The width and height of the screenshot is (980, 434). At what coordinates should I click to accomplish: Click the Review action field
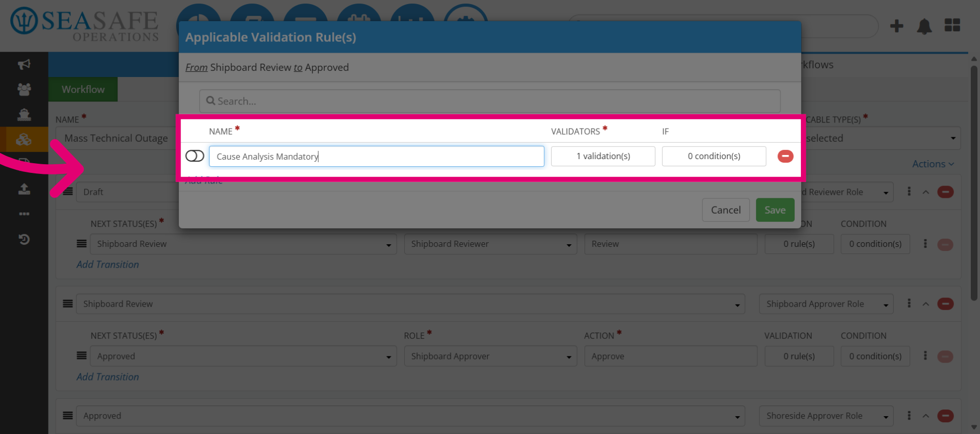click(x=671, y=244)
